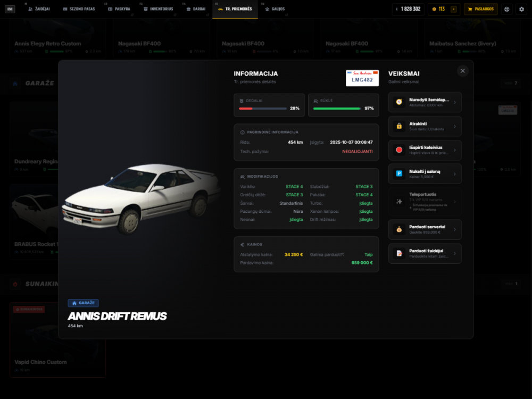
Task: Click the Degalai fuel bar at 28%
Action: coord(263,109)
